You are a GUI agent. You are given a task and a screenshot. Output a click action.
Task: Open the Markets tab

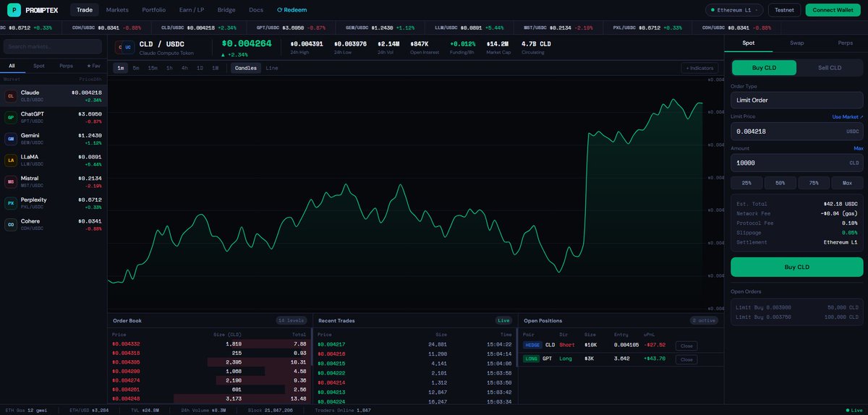[117, 10]
